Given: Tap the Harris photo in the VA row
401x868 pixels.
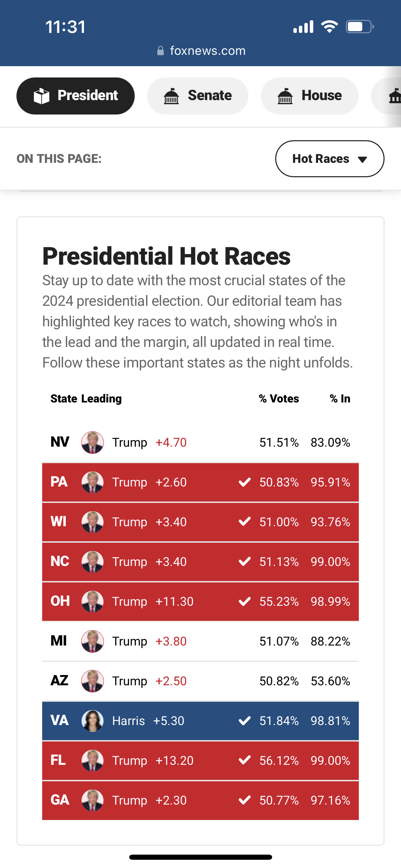Looking at the screenshot, I should [92, 721].
